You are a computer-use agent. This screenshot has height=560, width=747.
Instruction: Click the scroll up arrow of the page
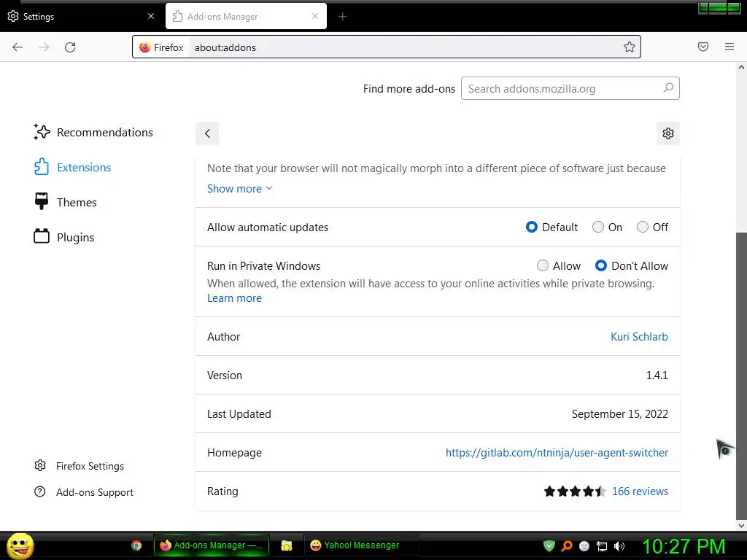(741, 67)
